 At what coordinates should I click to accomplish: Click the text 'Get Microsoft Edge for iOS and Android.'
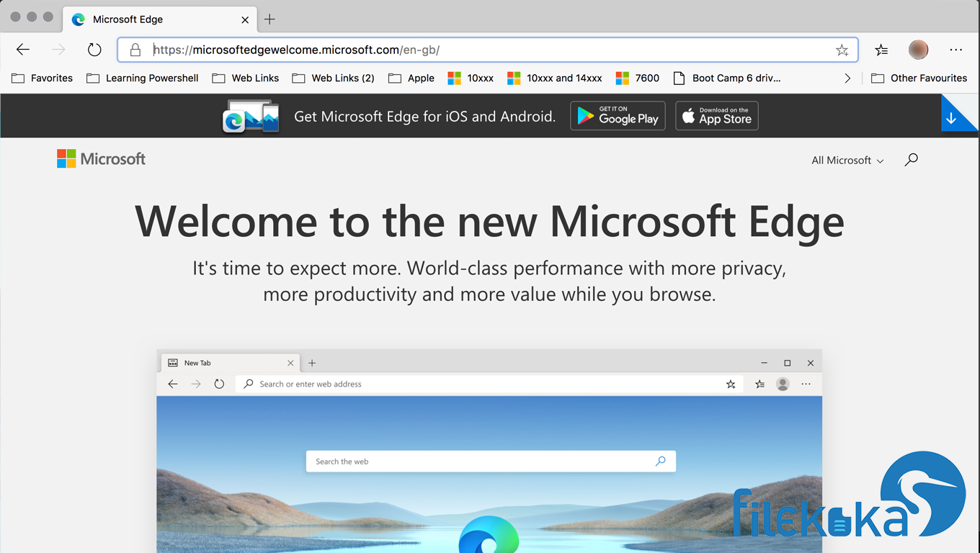click(425, 117)
